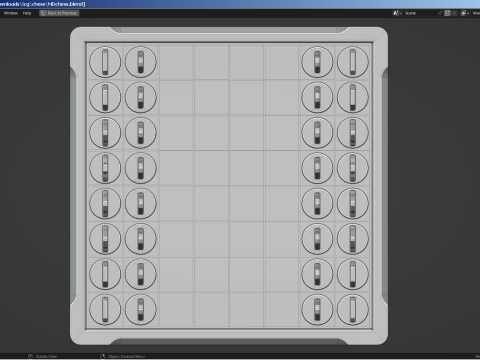
Task: Click the Object Context Menu status text
Action: 126,356
